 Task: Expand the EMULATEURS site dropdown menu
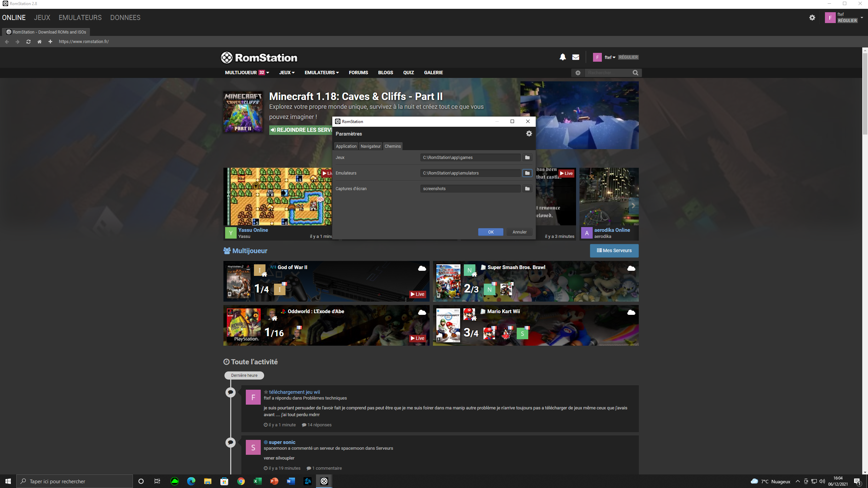(x=322, y=73)
